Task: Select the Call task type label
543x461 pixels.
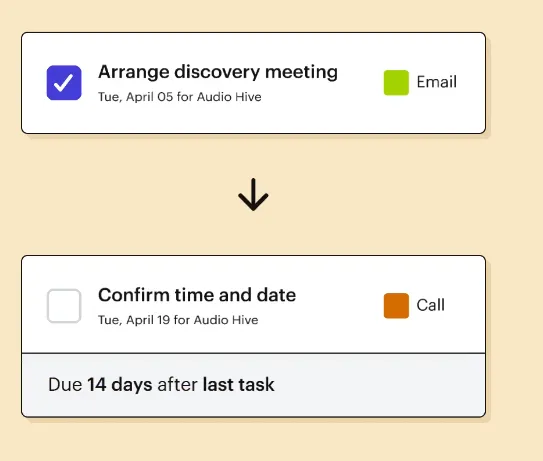Action: click(x=430, y=305)
